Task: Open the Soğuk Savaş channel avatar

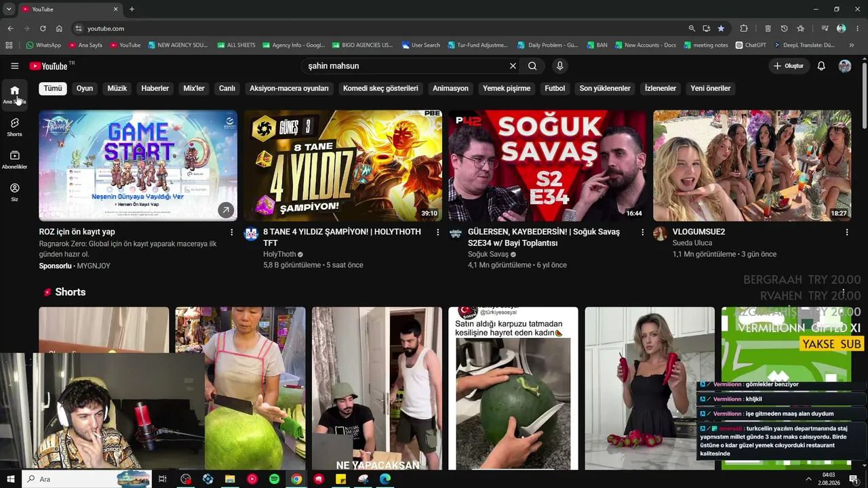Action: tap(456, 234)
